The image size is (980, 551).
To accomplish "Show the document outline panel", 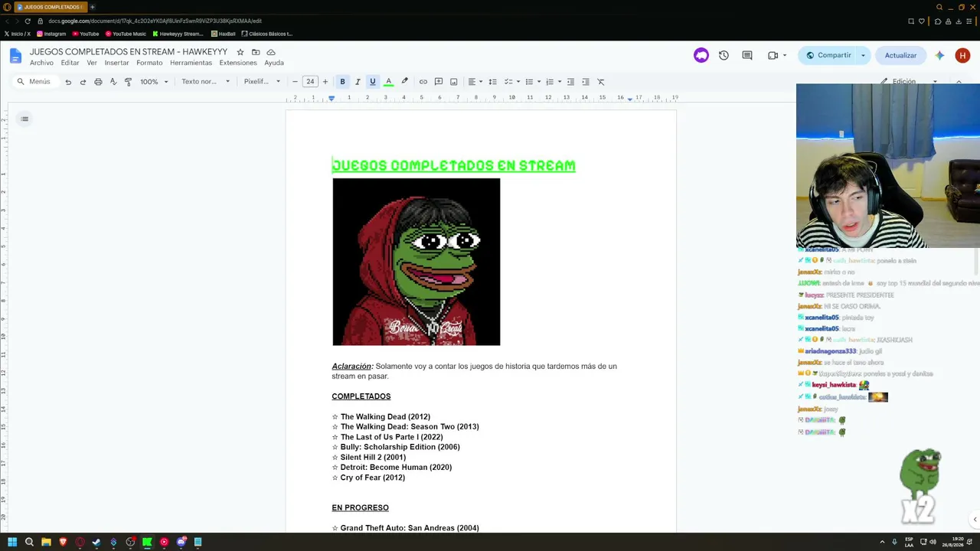I will [x=24, y=119].
